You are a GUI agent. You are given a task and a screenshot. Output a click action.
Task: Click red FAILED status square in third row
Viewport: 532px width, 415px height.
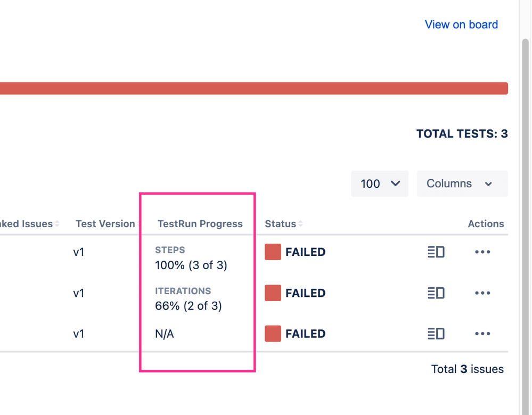(273, 334)
